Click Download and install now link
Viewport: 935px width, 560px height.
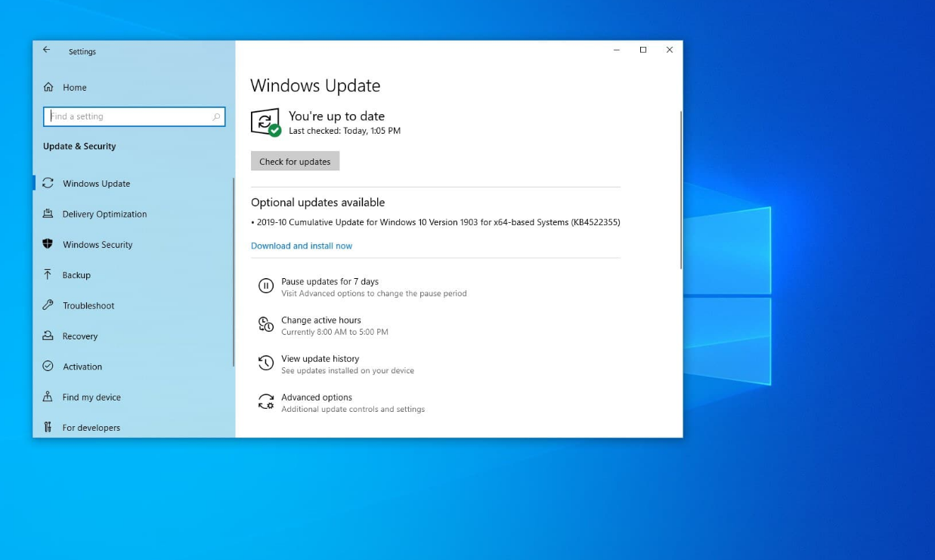coord(302,246)
